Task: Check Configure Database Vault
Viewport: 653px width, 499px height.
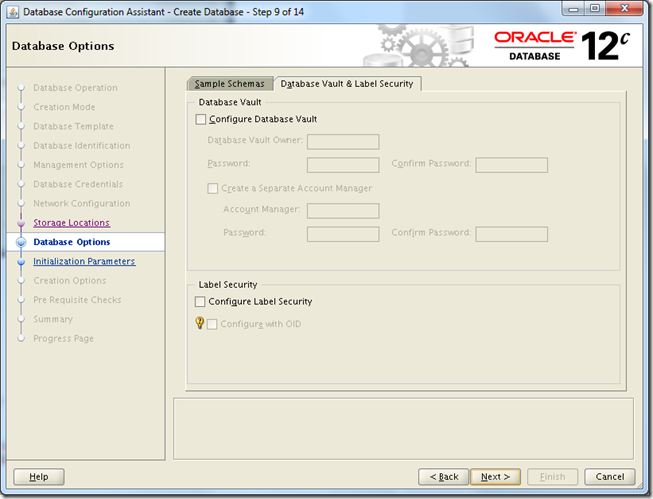Action: tap(201, 120)
